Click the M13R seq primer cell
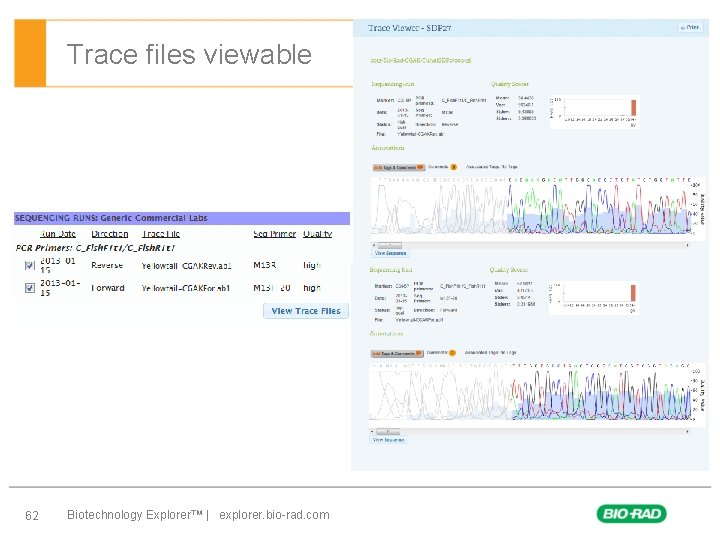 264,265
